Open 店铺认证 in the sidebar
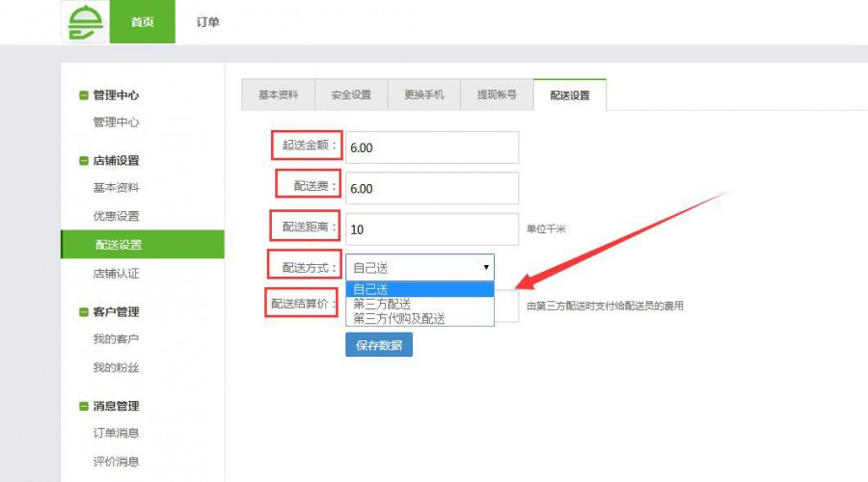This screenshot has height=482, width=868. 116,274
